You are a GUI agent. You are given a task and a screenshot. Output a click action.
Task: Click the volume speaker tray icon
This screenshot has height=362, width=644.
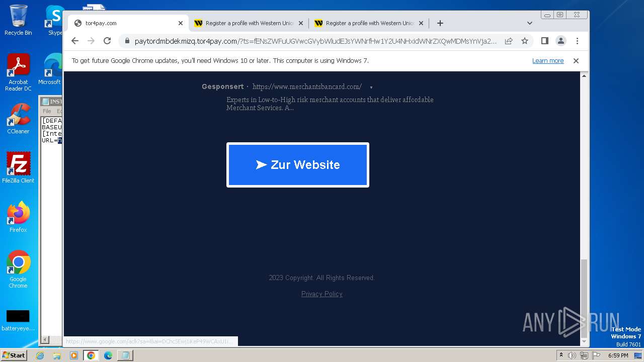click(x=572, y=355)
